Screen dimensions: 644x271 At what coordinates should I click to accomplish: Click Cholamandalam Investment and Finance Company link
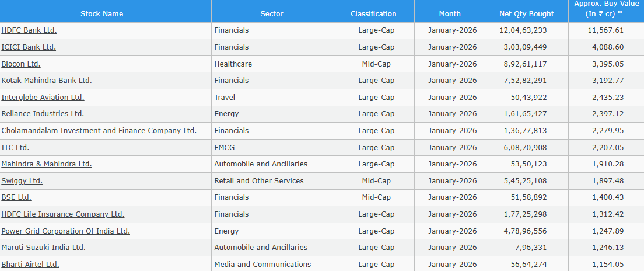[99, 131]
